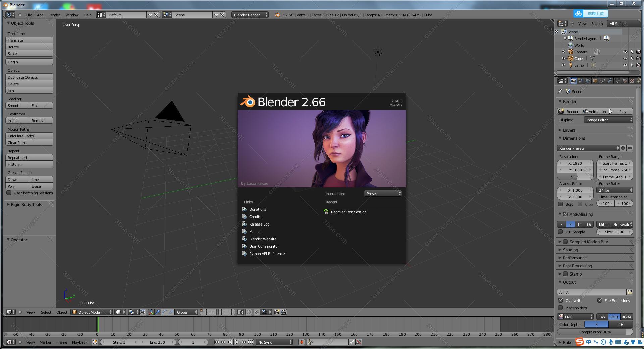This screenshot has height=349, width=644.
Task: Set anti-aliasing samples to 16
Action: coord(589,224)
